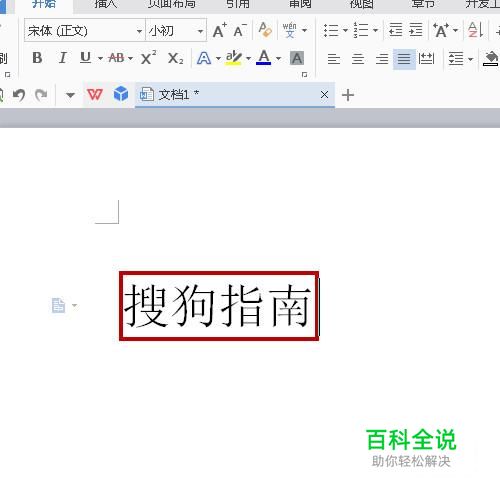Insert a bulleted list
Screen dimensions: 500x500
click(331, 30)
